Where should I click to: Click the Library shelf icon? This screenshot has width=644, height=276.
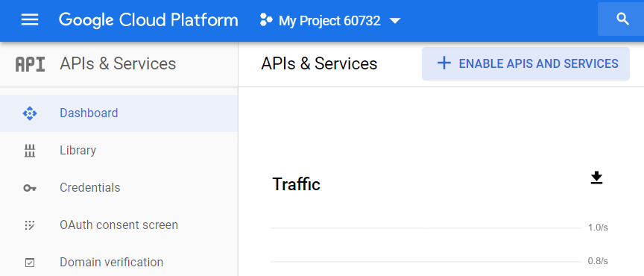tap(30, 151)
